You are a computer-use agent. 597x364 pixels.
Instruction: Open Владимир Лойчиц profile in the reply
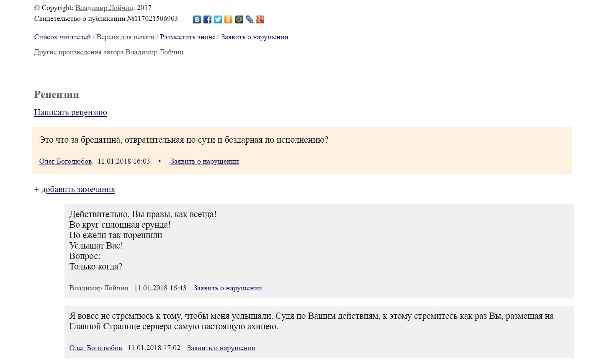(99, 288)
